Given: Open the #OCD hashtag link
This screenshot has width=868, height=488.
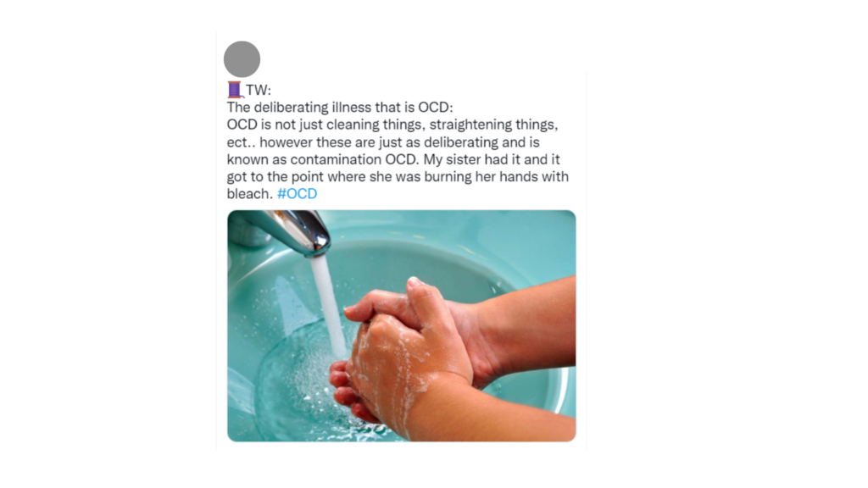Looking at the screenshot, I should click(297, 194).
